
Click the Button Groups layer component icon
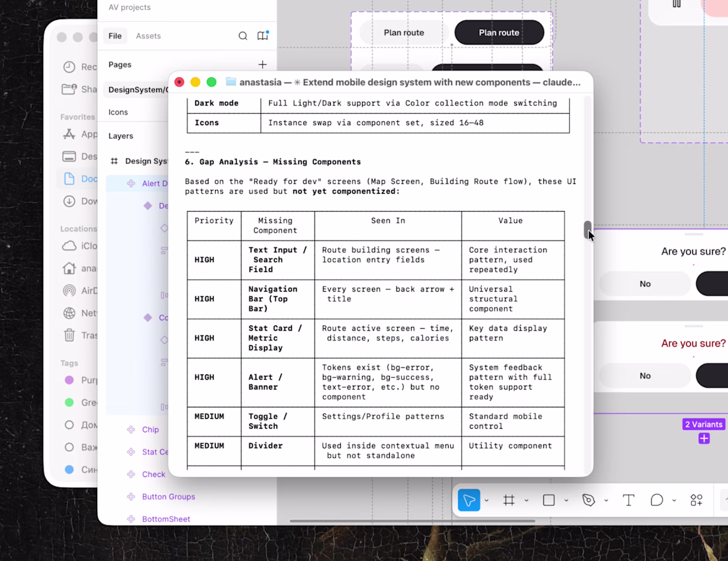[131, 497]
